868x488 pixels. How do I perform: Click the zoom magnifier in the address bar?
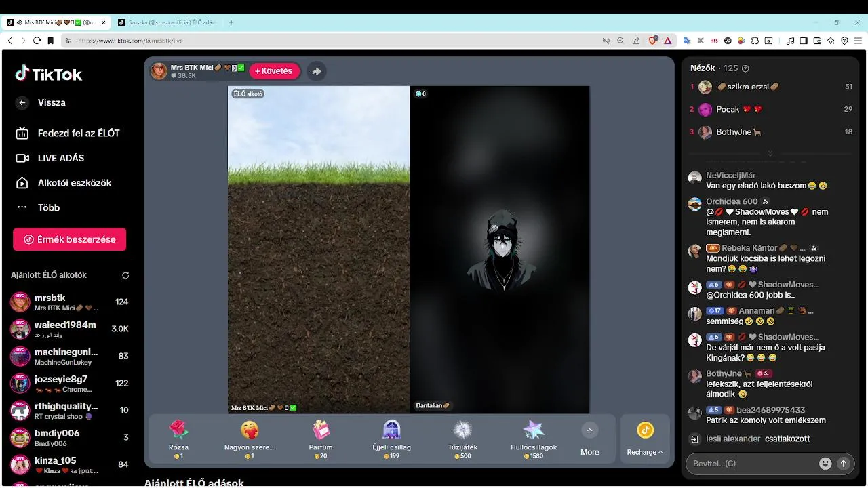[620, 41]
